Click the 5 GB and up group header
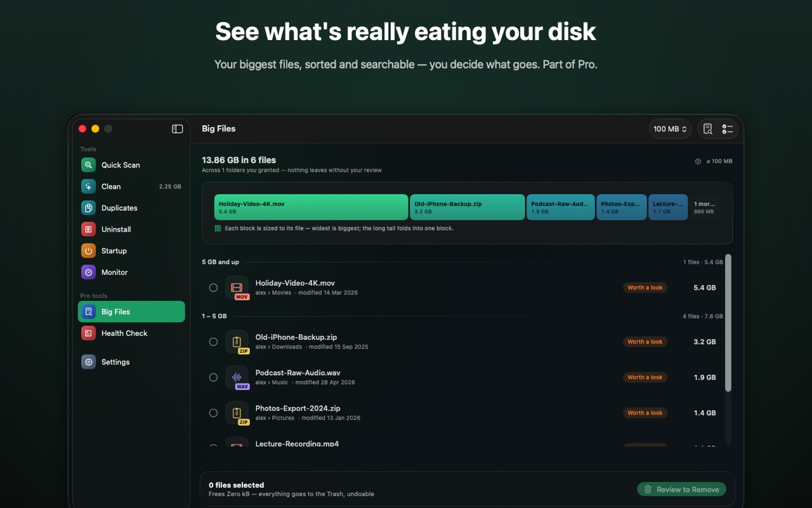This screenshot has width=812, height=508. point(221,262)
